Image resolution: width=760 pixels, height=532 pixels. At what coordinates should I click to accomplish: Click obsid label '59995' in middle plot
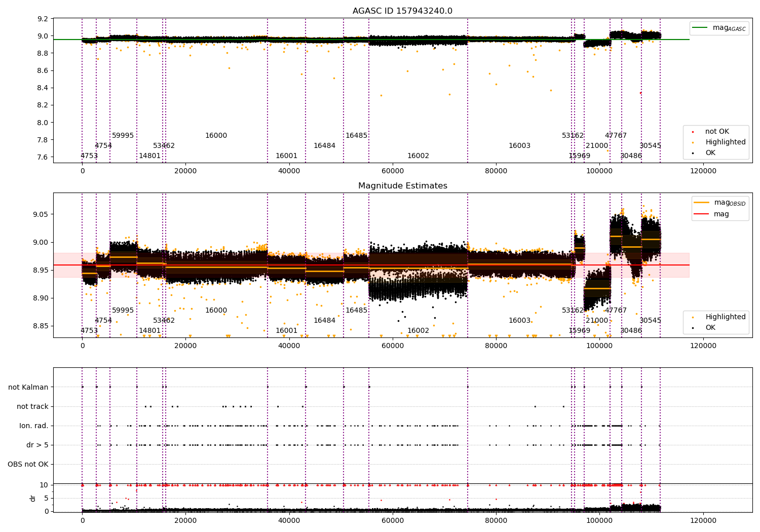point(123,311)
